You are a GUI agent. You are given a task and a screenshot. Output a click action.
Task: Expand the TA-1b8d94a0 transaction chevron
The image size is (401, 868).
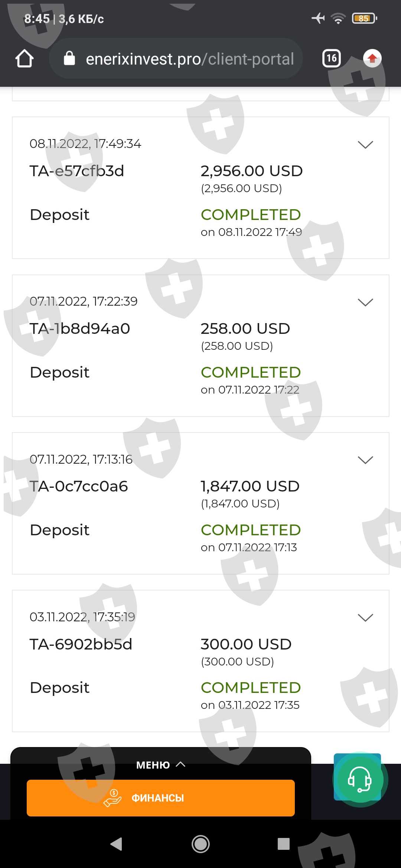[x=365, y=302]
